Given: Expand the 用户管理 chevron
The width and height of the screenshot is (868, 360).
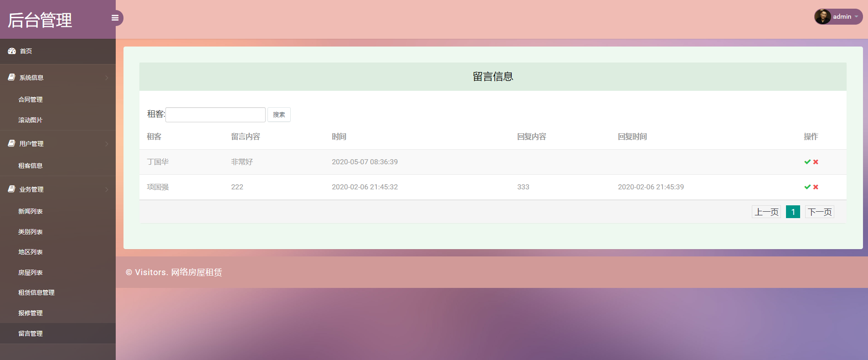Looking at the screenshot, I should (x=107, y=144).
